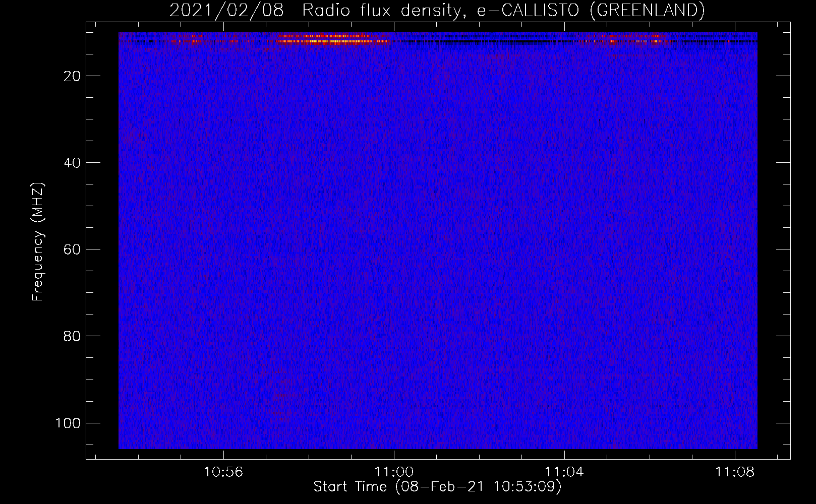Click the 'Frequency (MHZ)' axis label
Screen dimensions: 816x504
38,241
